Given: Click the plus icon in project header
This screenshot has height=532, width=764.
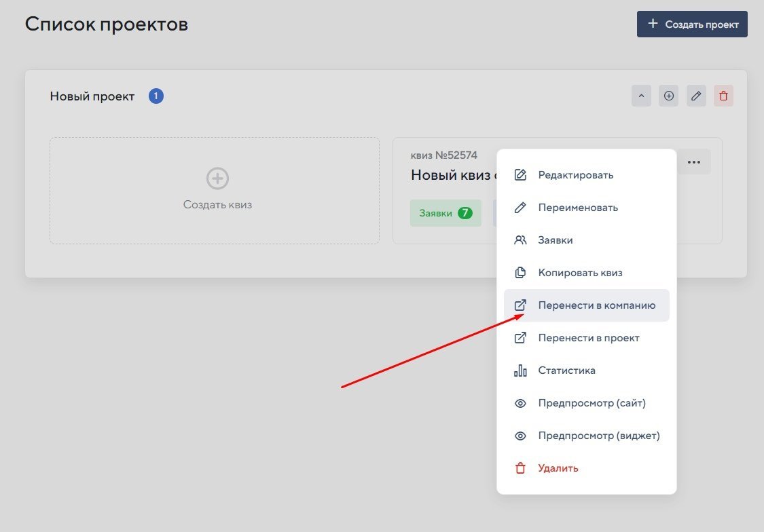Looking at the screenshot, I should click(669, 96).
